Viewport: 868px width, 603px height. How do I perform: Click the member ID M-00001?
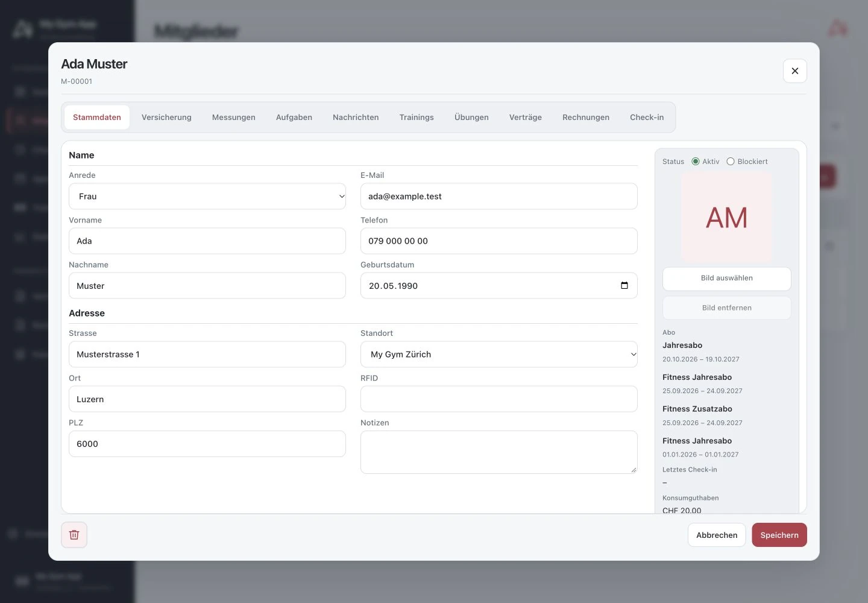77,81
